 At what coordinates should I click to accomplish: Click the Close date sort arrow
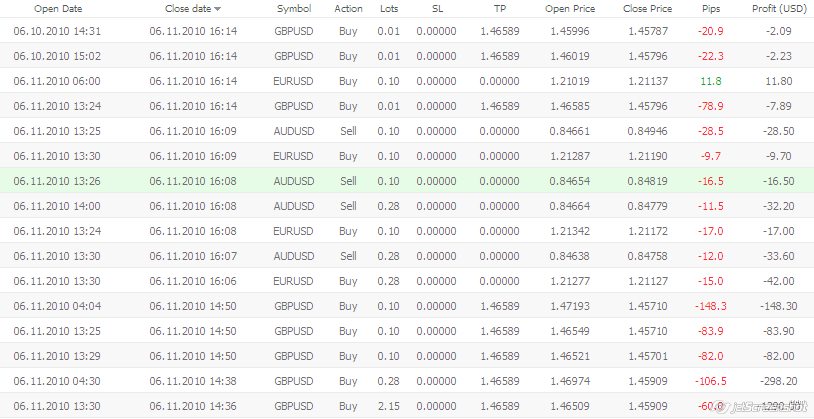point(217,9)
